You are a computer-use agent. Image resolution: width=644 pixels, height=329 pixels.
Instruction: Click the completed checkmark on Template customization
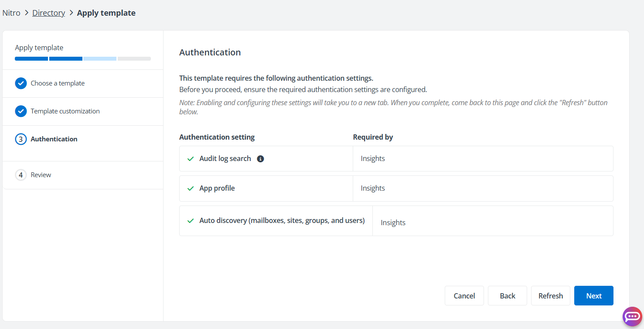[x=20, y=111]
